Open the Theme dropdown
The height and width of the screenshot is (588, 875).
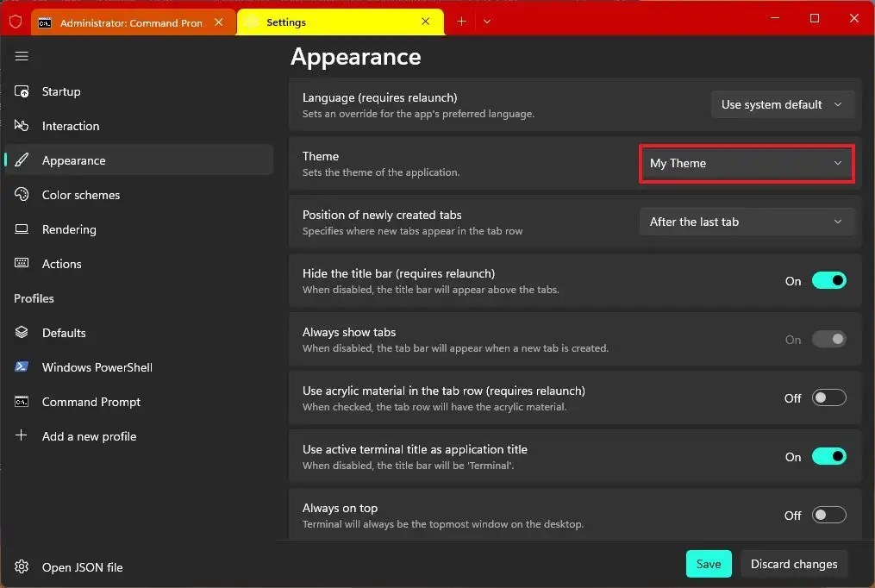click(x=746, y=163)
